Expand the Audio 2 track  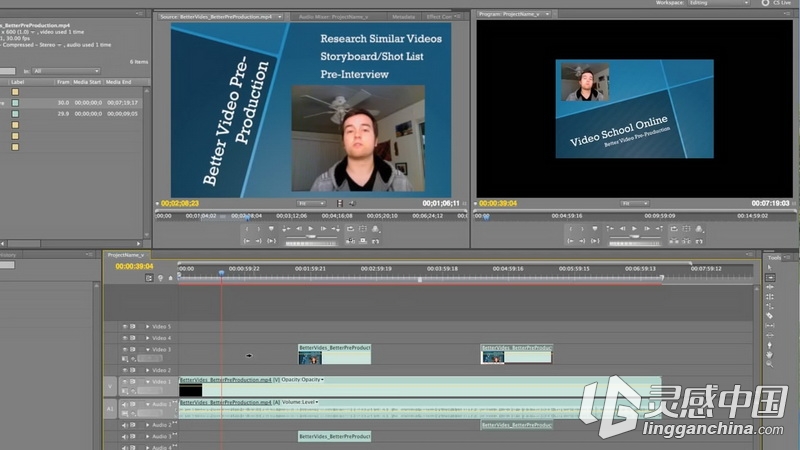click(x=147, y=425)
